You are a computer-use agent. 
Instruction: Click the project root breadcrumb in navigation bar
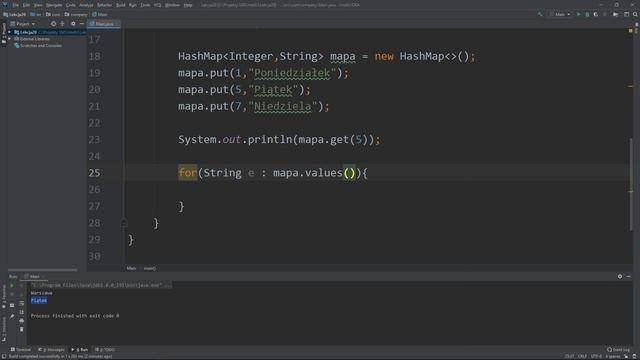(15, 14)
